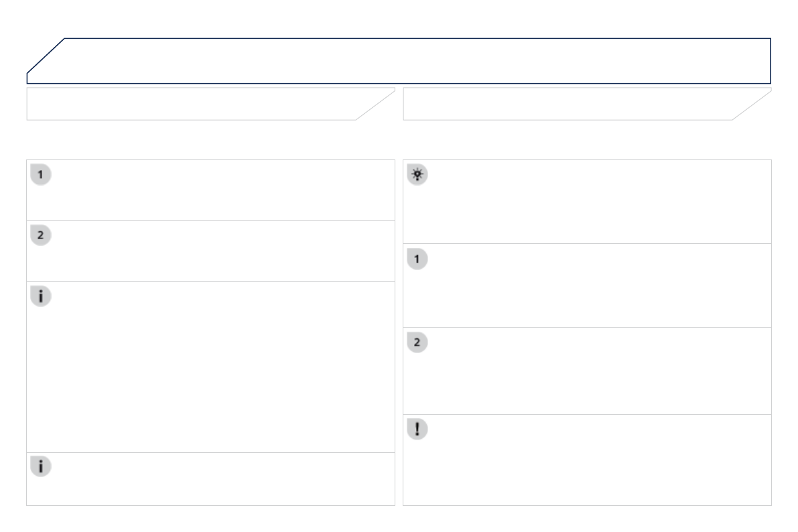798x532 pixels.
Task: Click the step 2 icon in right column
Action: point(418,343)
